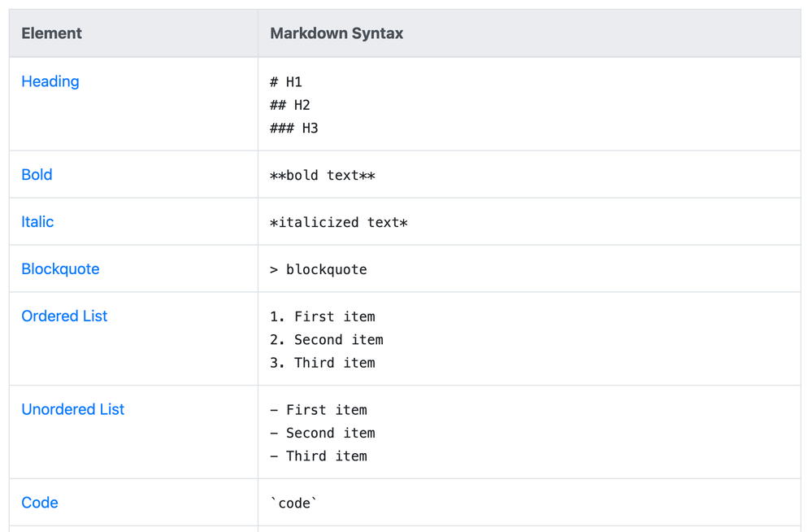812x532 pixels.
Task: Click the '1. First item' ordered line
Action: tap(323, 317)
